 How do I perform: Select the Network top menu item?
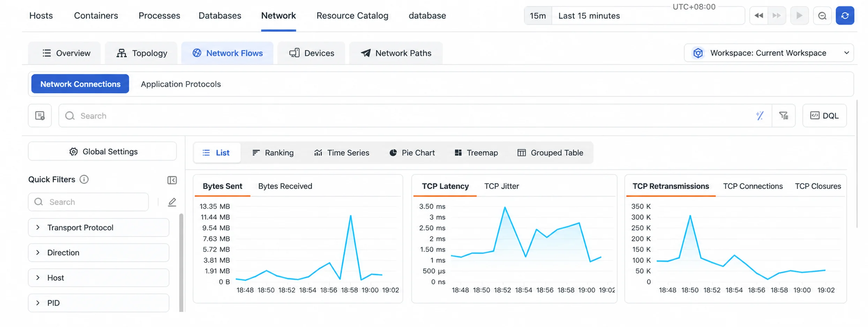point(278,16)
